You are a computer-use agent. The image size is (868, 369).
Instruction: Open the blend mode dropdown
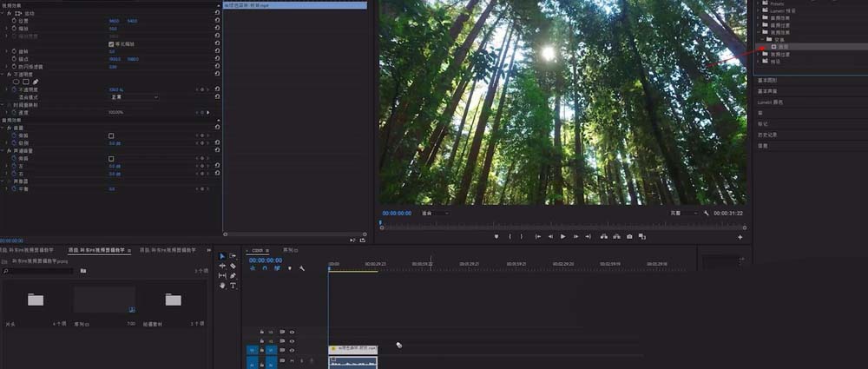click(134, 97)
